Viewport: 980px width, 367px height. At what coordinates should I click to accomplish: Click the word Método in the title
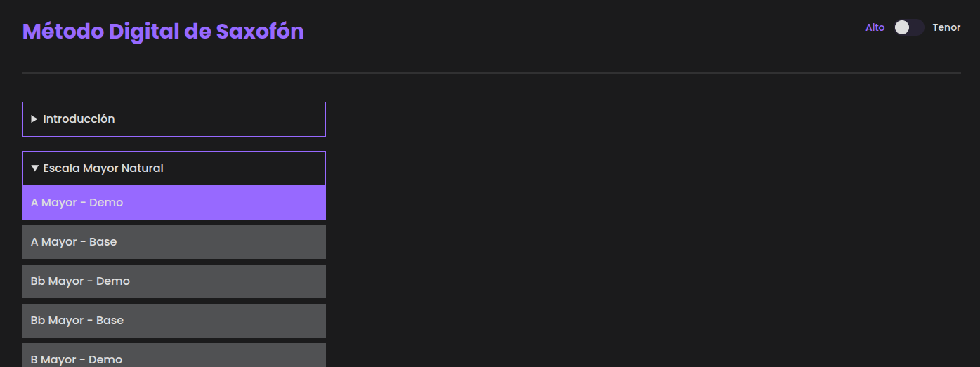coord(63,32)
